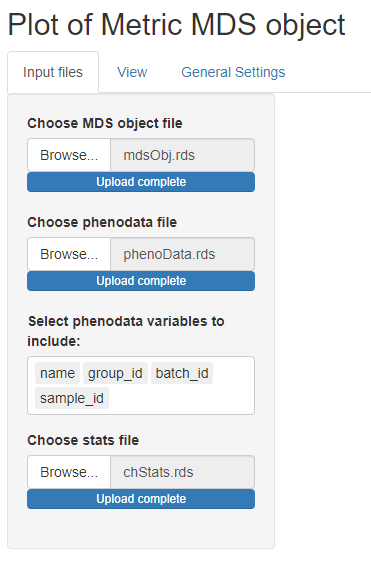Click the Choose MDS object file label
The image size is (371, 572).
105,123
